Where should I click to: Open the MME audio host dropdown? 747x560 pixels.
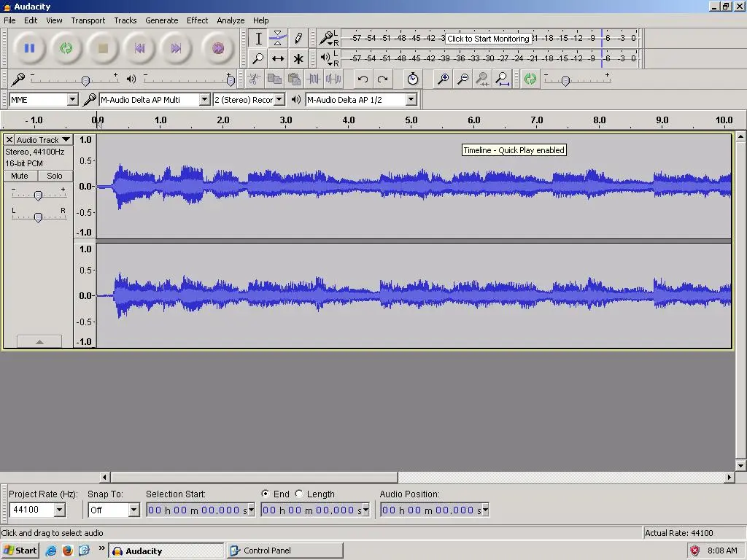point(72,99)
